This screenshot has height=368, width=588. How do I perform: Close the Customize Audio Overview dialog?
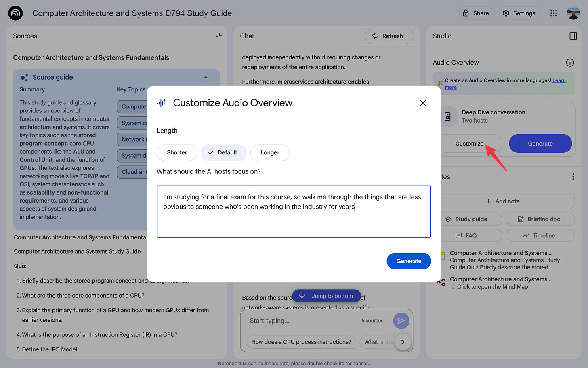tap(423, 103)
